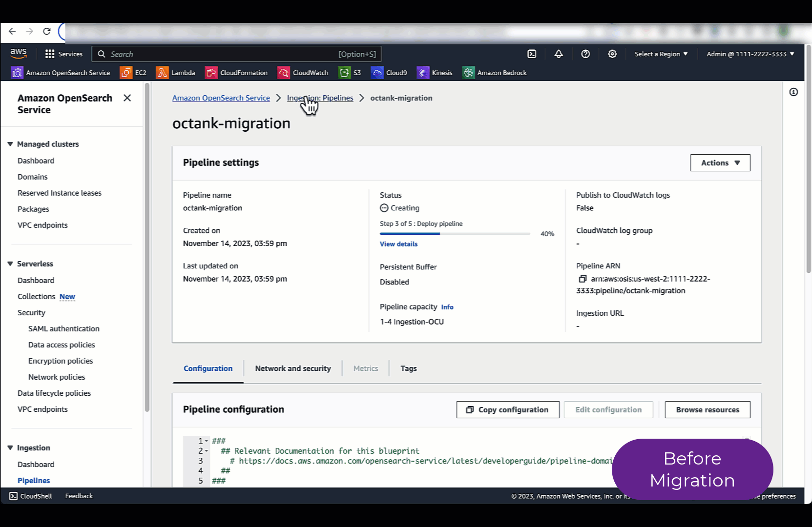Image resolution: width=812 pixels, height=527 pixels.
Task: Click the sidebar vertical scrollbar
Action: [147, 247]
